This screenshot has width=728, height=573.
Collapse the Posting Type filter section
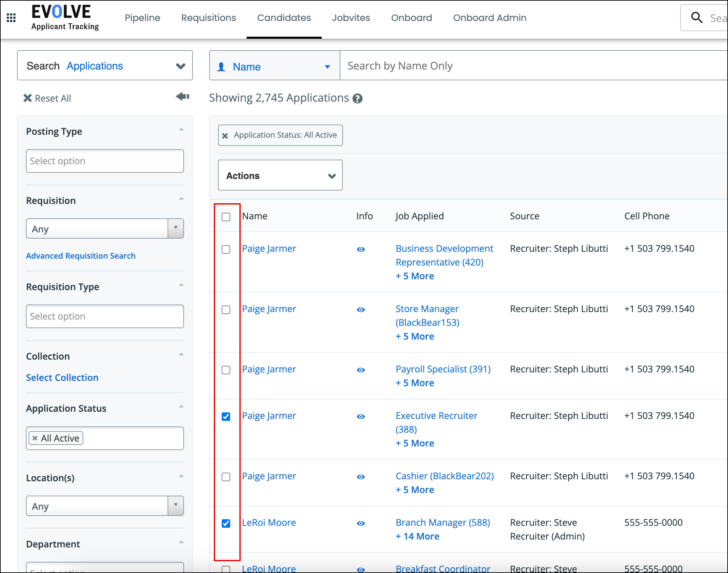[x=181, y=129]
